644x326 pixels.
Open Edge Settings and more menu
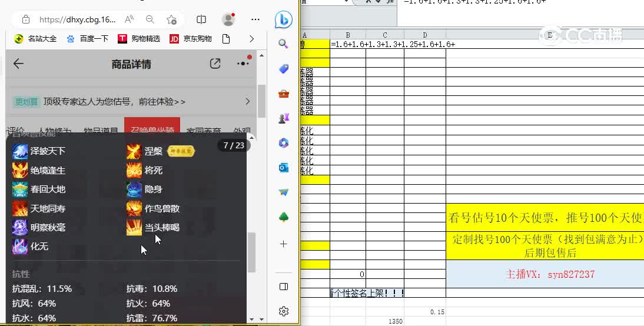pos(255,19)
